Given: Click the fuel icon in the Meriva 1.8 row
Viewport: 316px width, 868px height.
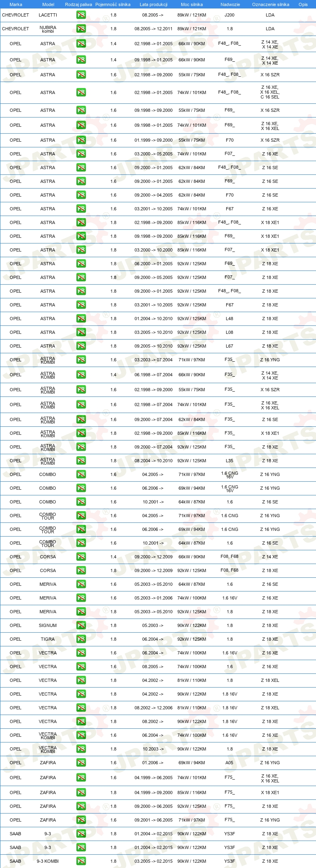Looking at the screenshot, I should point(81,612).
